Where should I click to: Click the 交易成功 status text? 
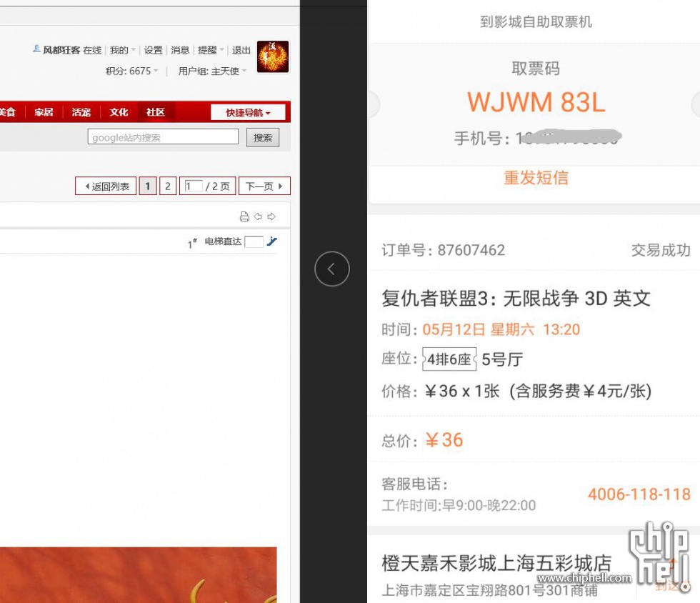(x=661, y=250)
